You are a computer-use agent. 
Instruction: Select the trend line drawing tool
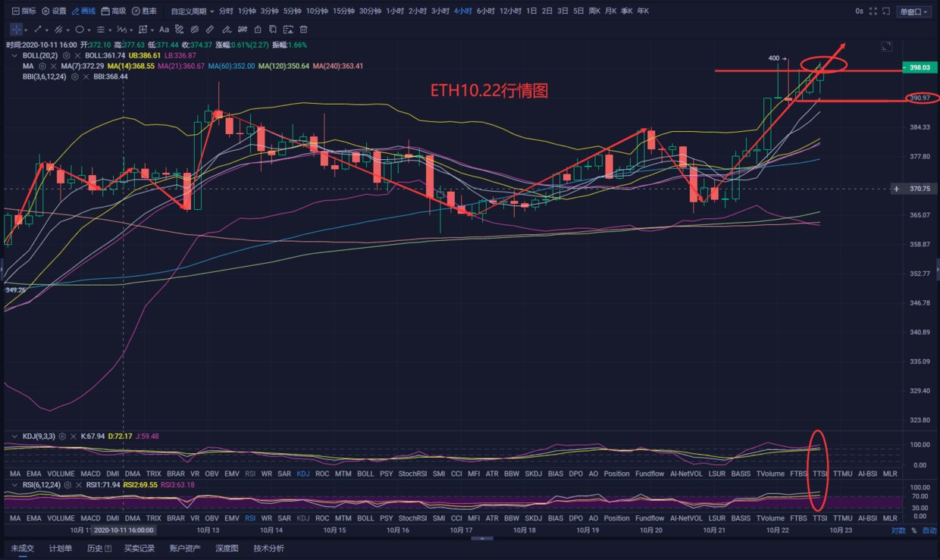click(x=38, y=30)
